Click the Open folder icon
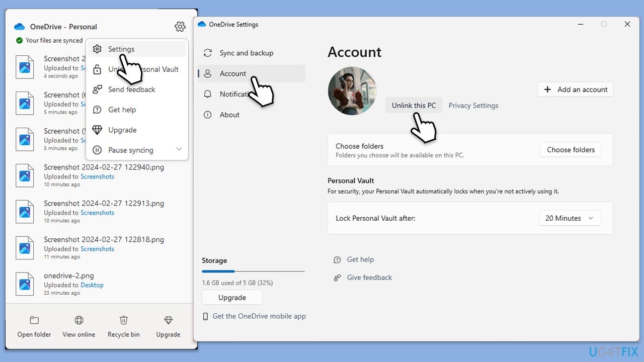 (34, 320)
